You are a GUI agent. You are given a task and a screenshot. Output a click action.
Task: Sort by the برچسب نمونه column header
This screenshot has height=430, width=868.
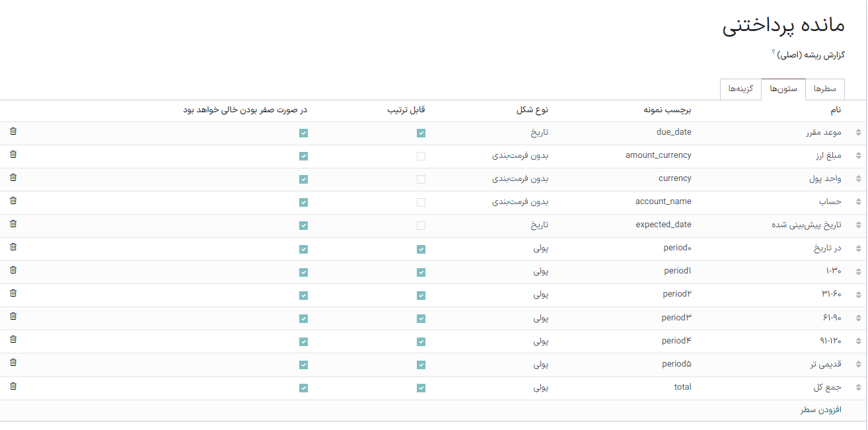point(668,110)
